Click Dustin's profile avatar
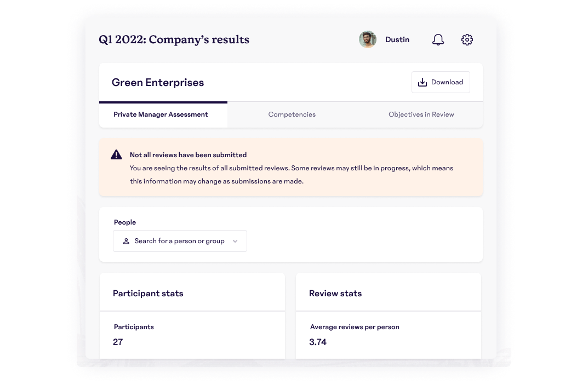588x385 pixels. (368, 39)
